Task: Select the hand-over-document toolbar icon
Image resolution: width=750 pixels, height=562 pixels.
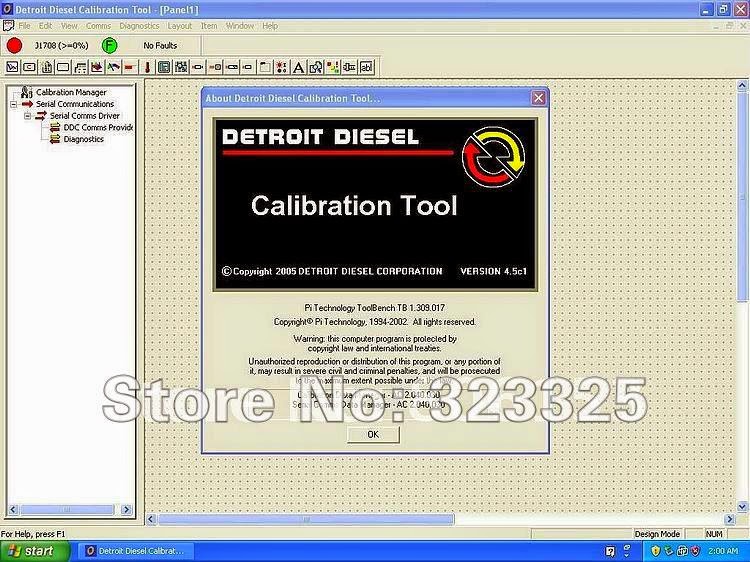Action: [46, 67]
